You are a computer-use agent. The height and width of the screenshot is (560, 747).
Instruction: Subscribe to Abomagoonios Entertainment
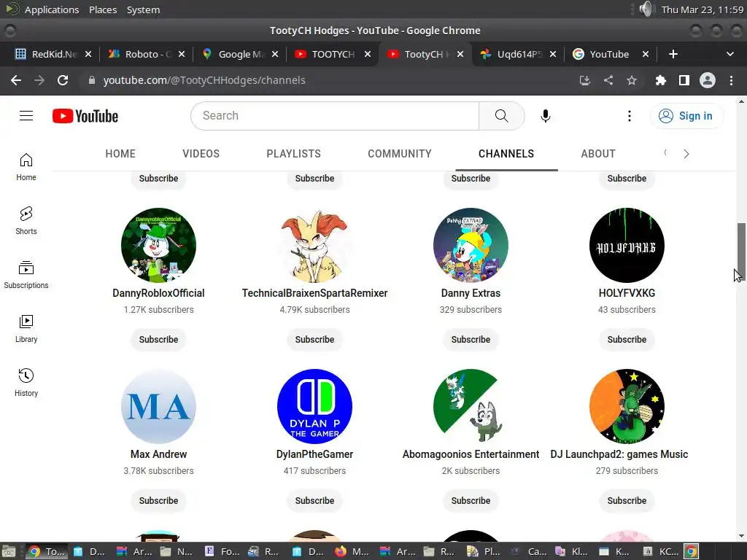point(471,500)
